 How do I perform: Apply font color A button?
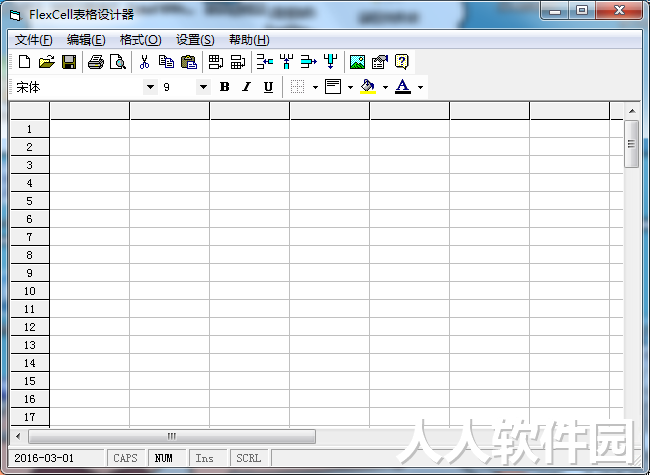tap(403, 87)
